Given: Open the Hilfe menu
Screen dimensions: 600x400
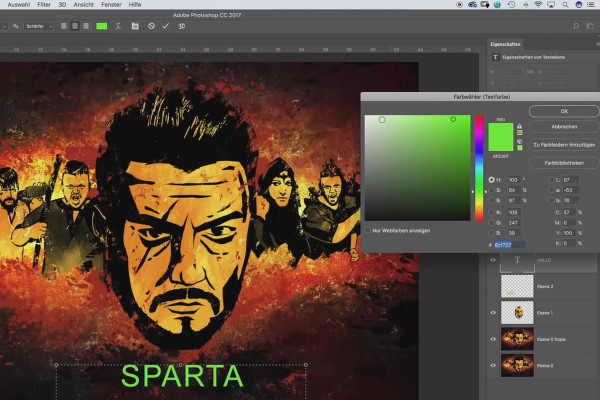Looking at the screenshot, I should [x=135, y=5].
